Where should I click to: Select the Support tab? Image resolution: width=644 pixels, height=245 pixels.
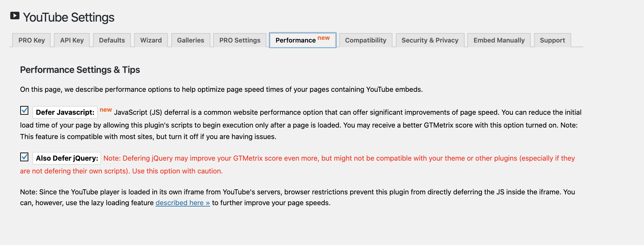(x=552, y=40)
